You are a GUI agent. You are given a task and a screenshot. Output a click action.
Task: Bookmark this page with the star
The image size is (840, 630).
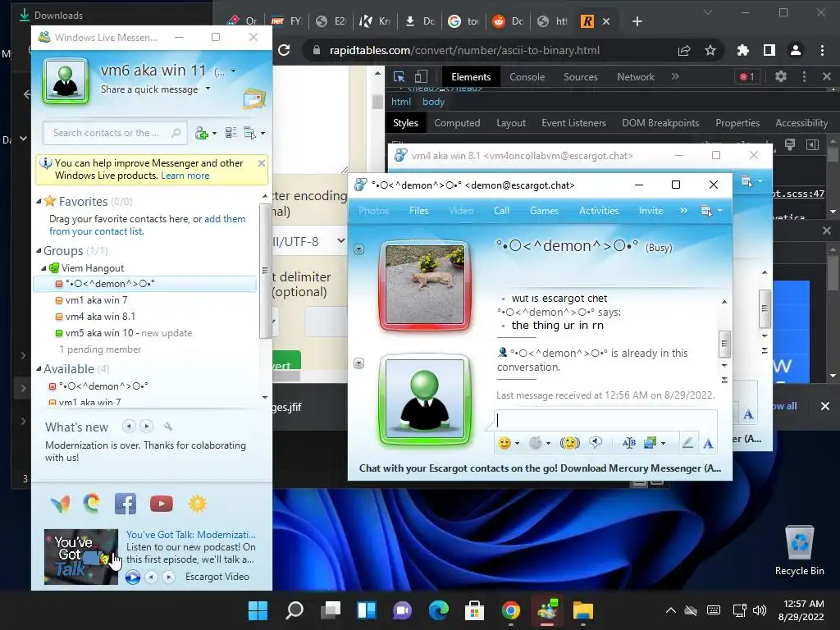tap(710, 50)
